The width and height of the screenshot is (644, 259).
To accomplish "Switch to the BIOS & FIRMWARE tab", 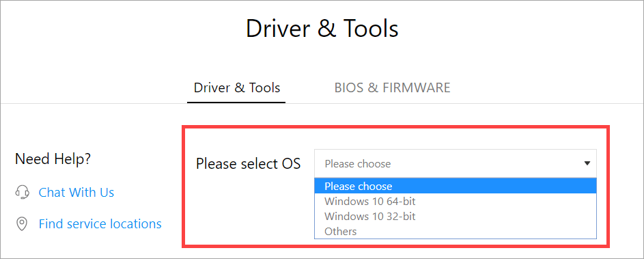I will (392, 87).
